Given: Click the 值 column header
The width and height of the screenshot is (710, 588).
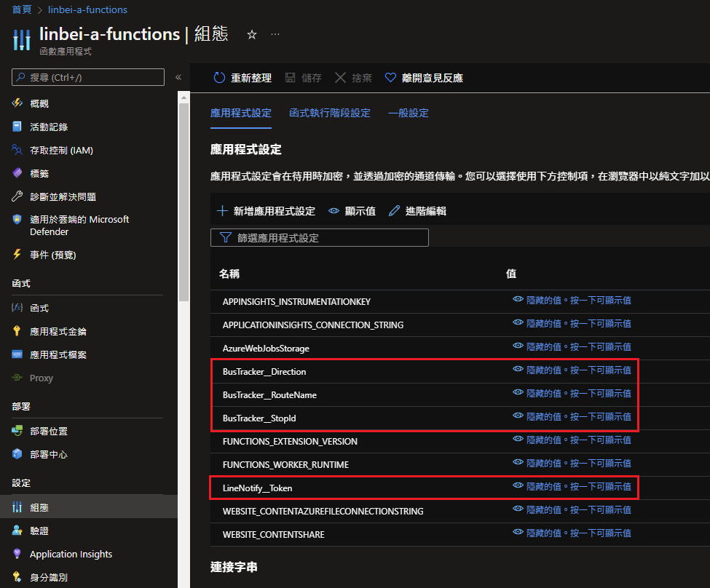Looking at the screenshot, I should pos(510,274).
